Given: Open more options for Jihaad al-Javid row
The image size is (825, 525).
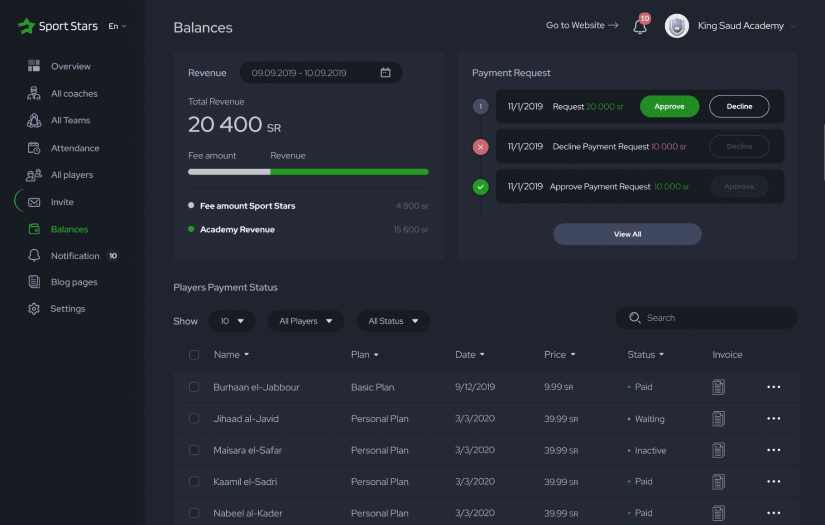Looking at the screenshot, I should coord(773,419).
